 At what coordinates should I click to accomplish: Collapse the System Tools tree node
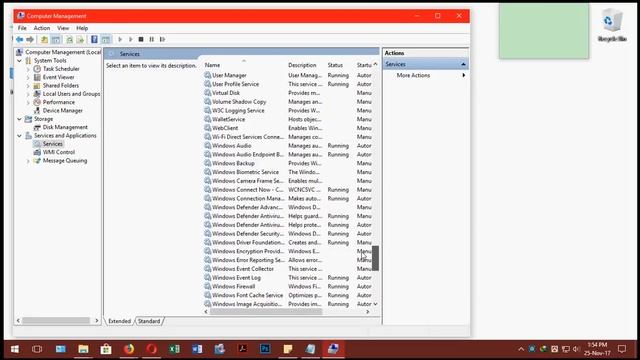[20, 60]
